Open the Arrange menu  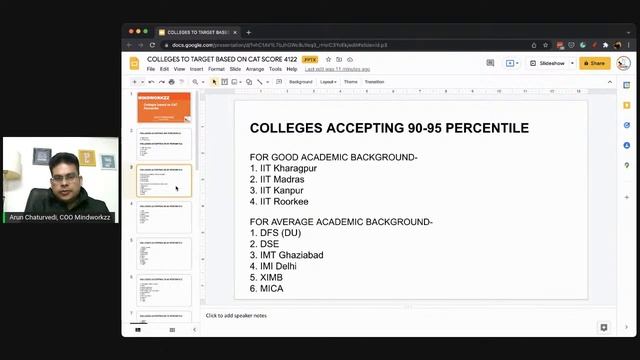click(255, 69)
